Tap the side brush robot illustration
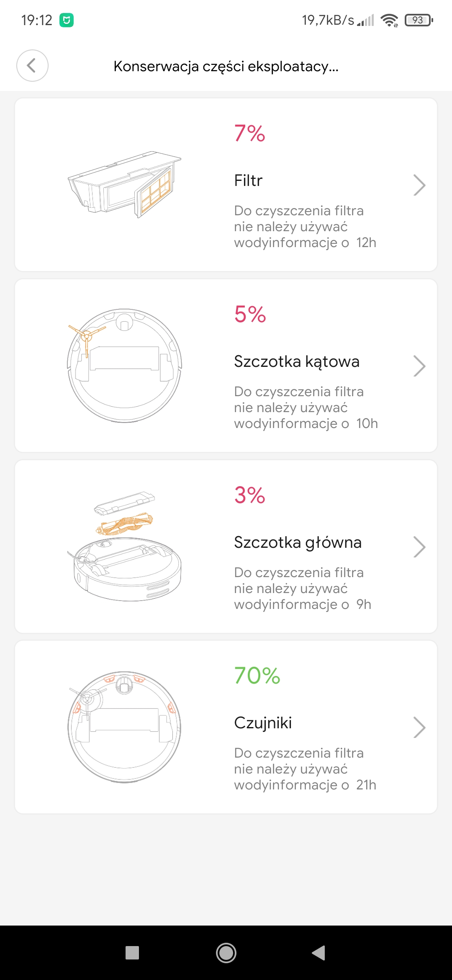The height and width of the screenshot is (980, 452). [x=124, y=366]
